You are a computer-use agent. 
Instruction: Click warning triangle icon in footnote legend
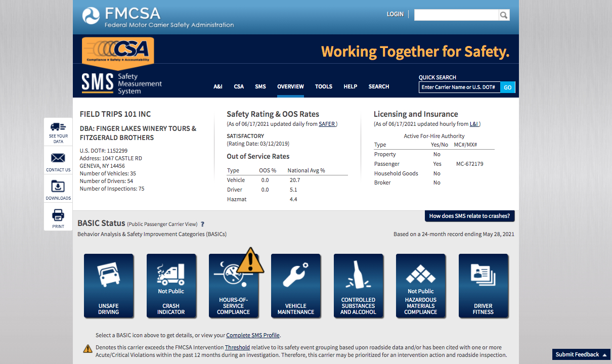click(x=88, y=348)
